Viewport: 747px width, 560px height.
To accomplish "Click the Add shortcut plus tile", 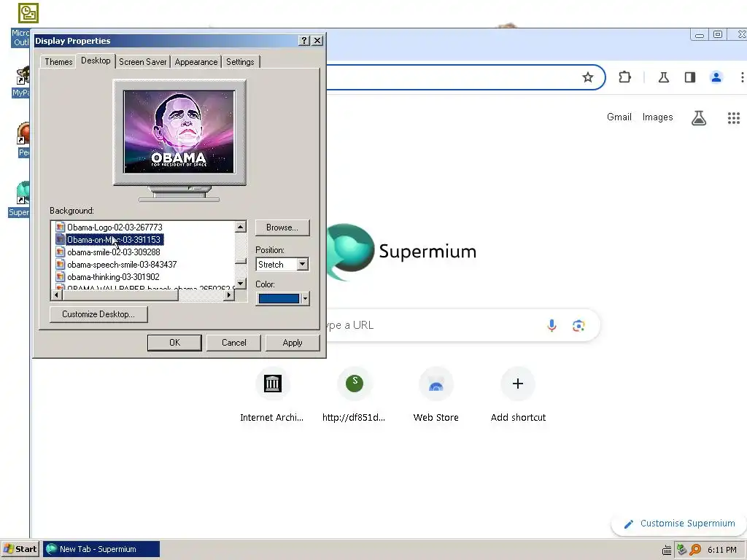I will [518, 384].
